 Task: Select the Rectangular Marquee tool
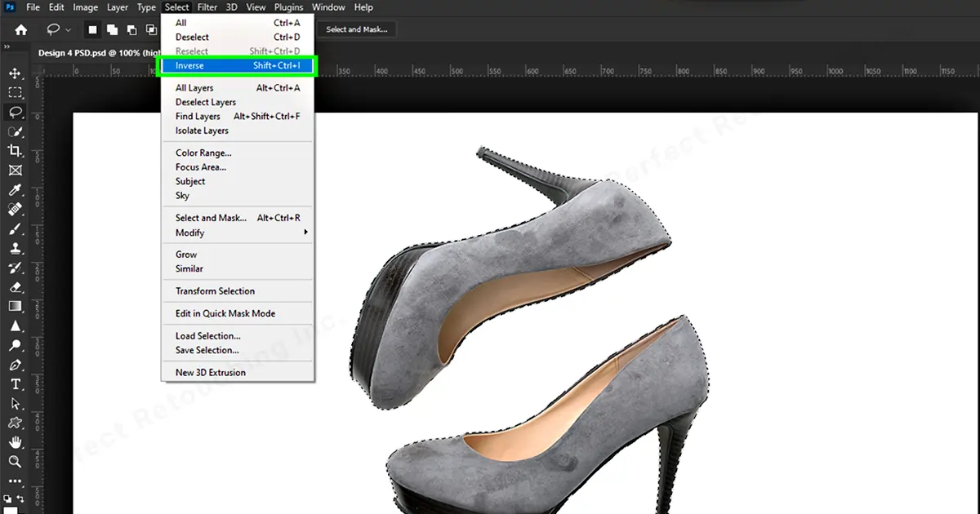[x=15, y=93]
